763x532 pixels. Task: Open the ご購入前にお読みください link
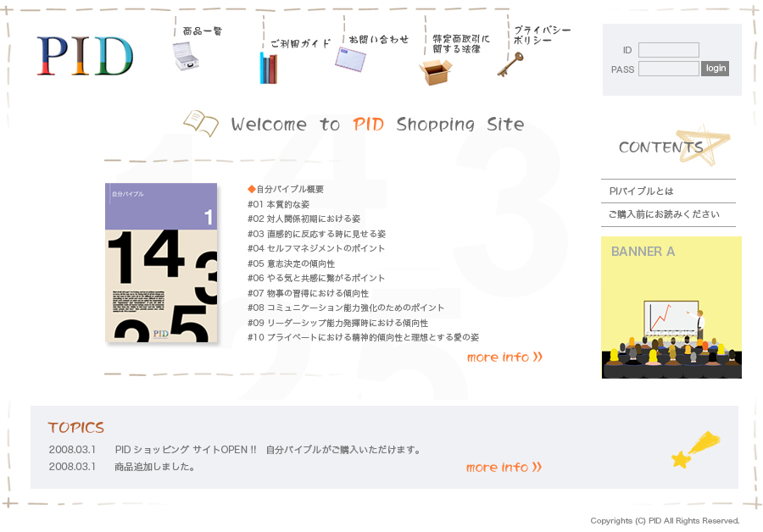point(664,214)
